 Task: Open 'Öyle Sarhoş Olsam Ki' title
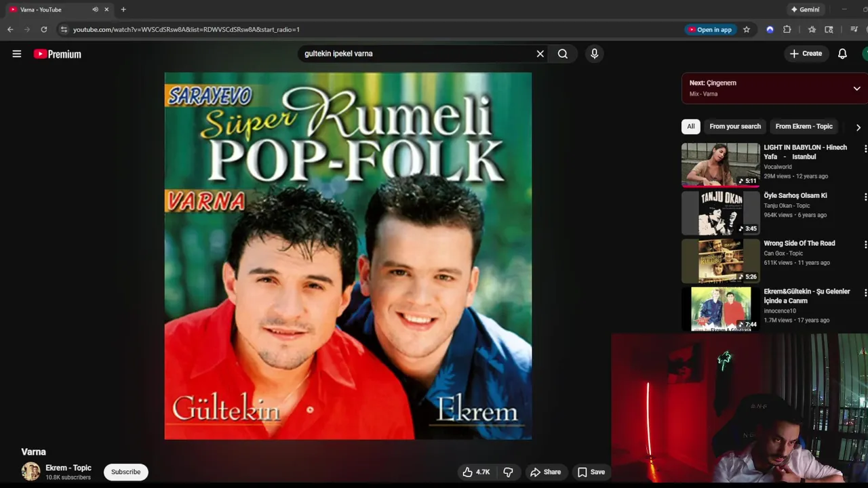(795, 196)
